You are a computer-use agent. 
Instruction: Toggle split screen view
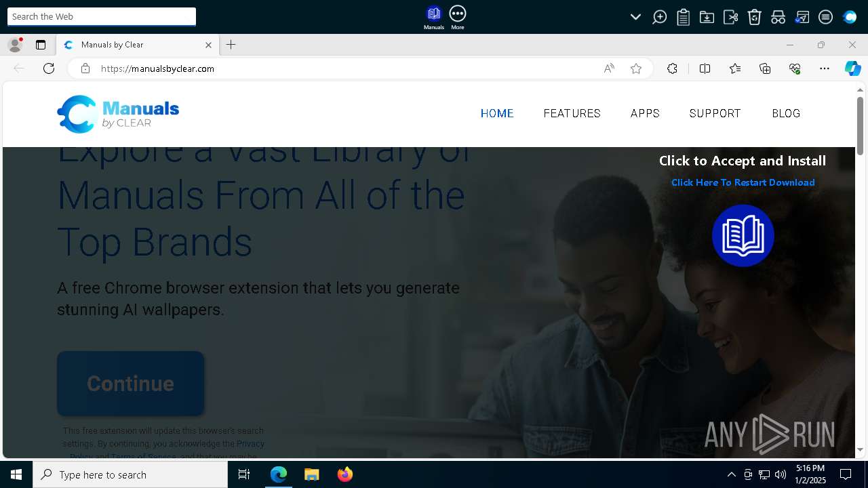(705, 68)
